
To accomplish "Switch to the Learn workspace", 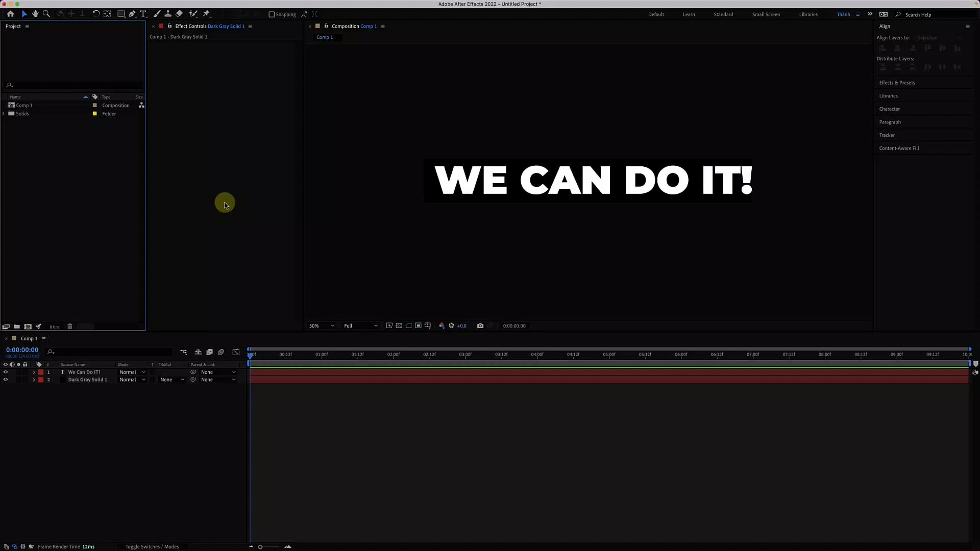I will click(689, 14).
